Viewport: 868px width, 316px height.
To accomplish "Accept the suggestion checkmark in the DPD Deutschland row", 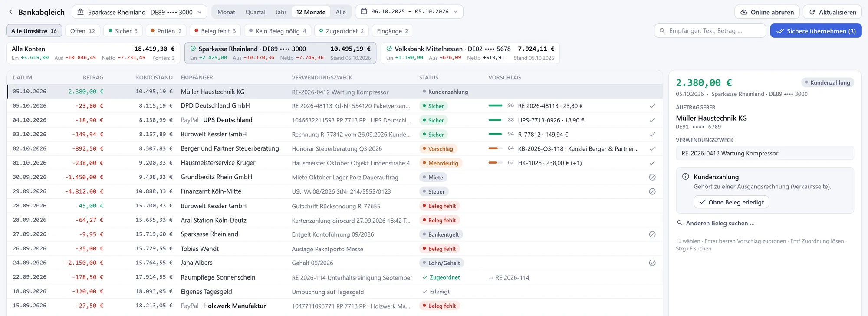I will click(x=652, y=106).
